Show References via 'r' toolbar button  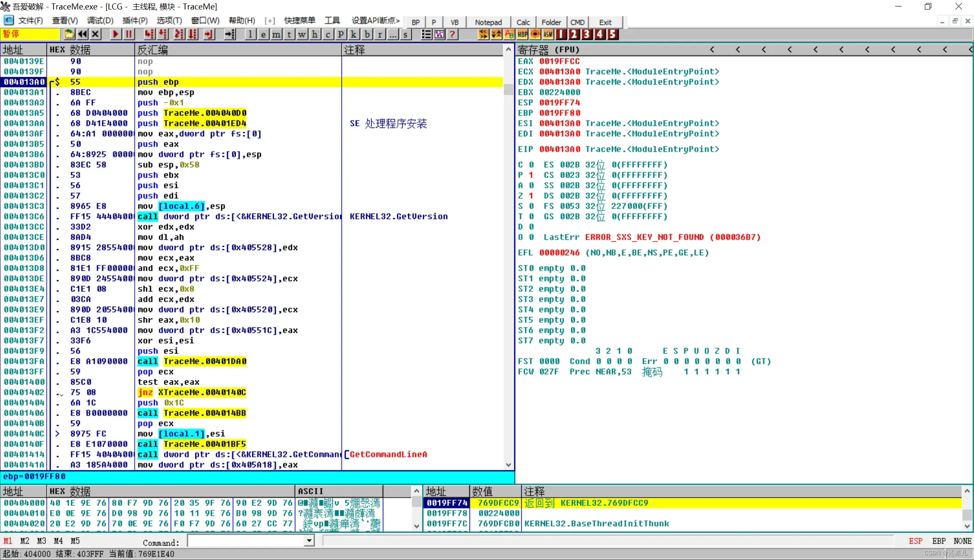click(x=380, y=34)
